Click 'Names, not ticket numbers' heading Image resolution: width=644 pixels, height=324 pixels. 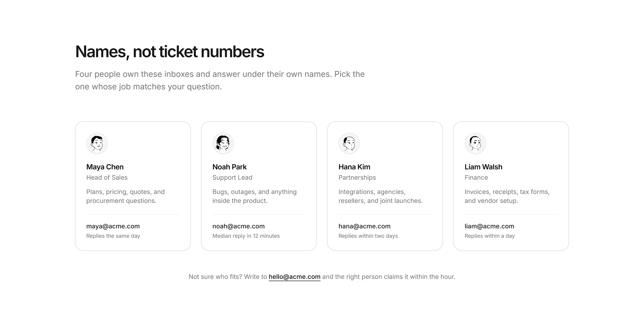click(169, 52)
